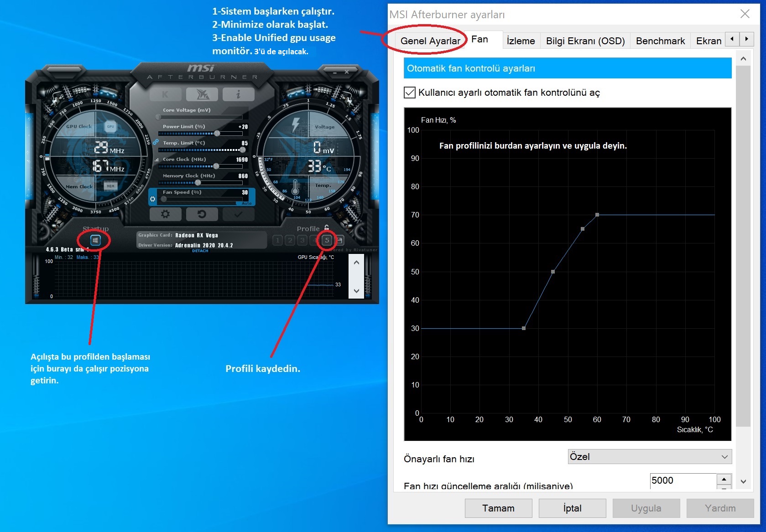Click the fan speed gear icon
766x532 pixels.
pos(153,199)
